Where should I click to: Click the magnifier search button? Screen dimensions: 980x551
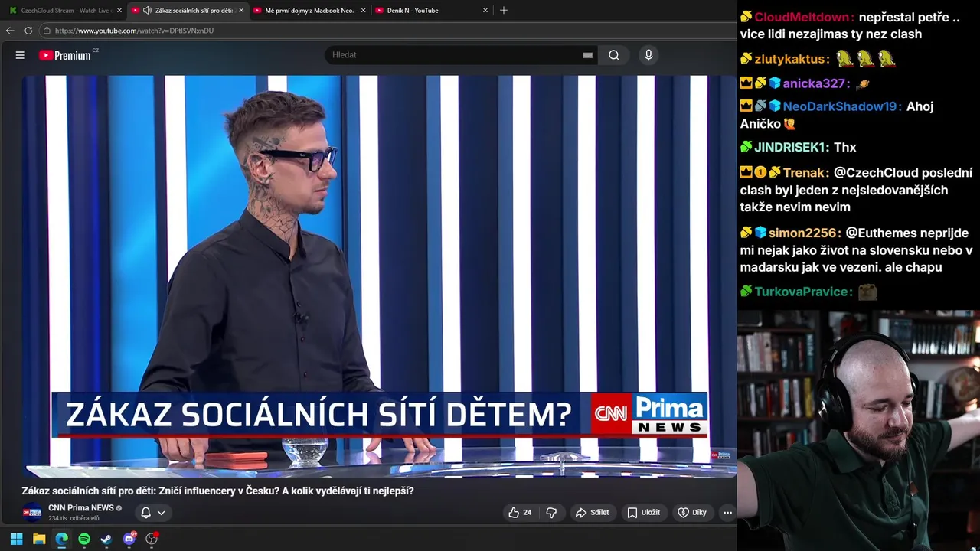coord(614,55)
